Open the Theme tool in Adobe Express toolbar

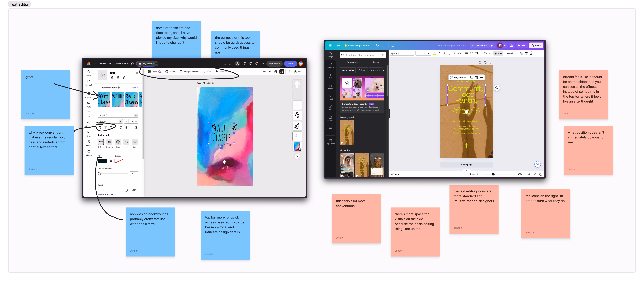[x=170, y=71]
